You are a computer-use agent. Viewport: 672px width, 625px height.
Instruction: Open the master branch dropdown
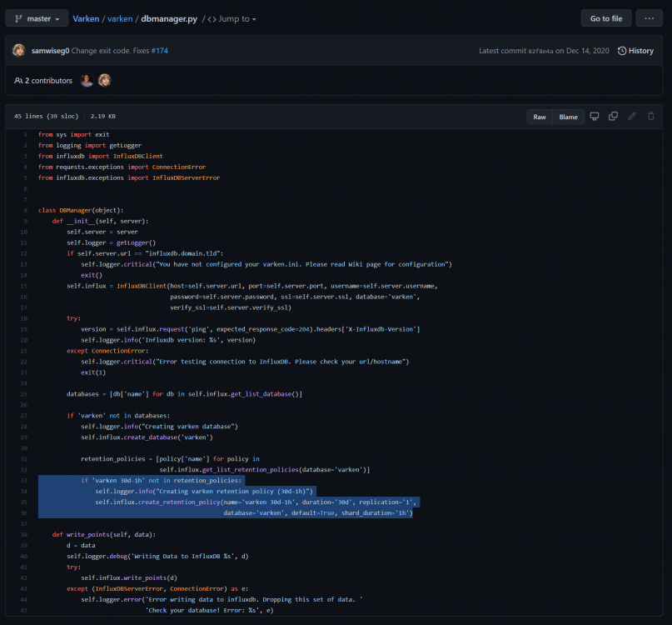[x=37, y=18]
